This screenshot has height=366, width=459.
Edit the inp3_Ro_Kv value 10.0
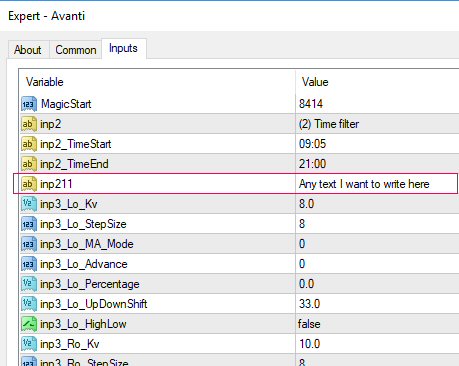(x=309, y=344)
